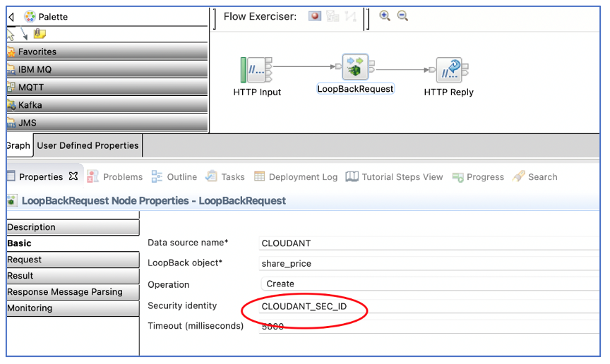This screenshot has height=364, width=610.
Task: Pick the selection arrow tool in Palette
Action: (x=11, y=34)
